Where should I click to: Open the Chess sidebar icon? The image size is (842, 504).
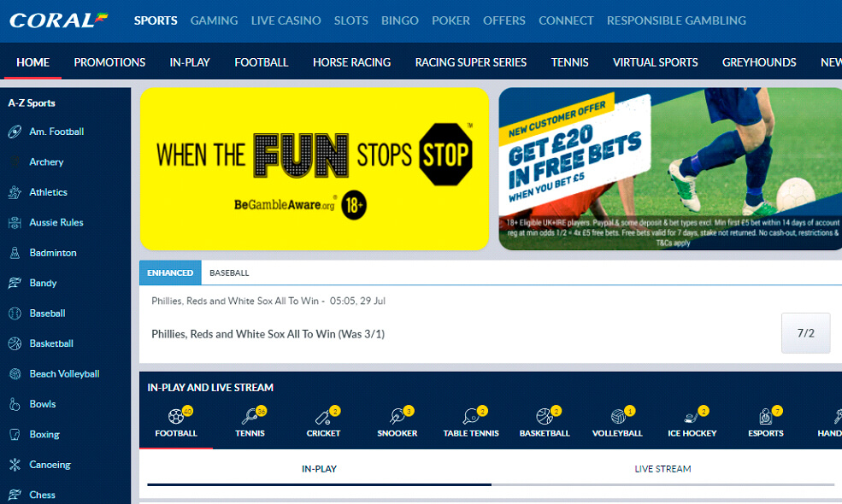(x=15, y=495)
